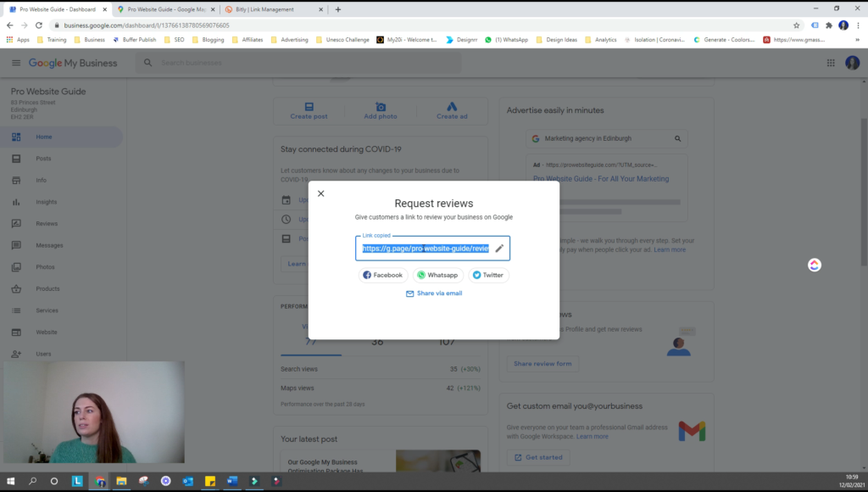868x492 pixels.
Task: Click the taskbar search icon
Action: [33, 481]
